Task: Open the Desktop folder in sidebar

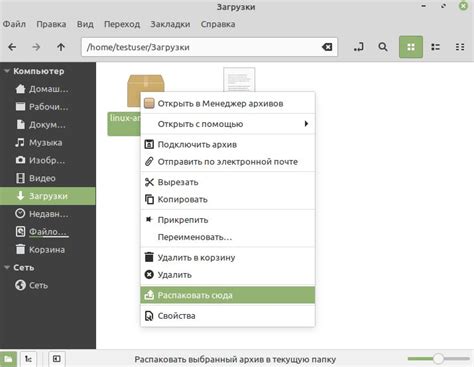Action: pyautogui.click(x=48, y=107)
